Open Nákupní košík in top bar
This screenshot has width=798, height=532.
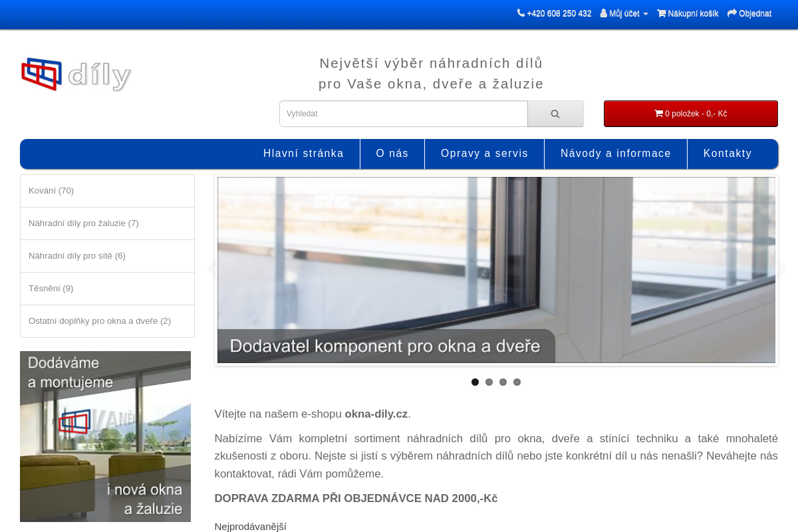coord(688,13)
